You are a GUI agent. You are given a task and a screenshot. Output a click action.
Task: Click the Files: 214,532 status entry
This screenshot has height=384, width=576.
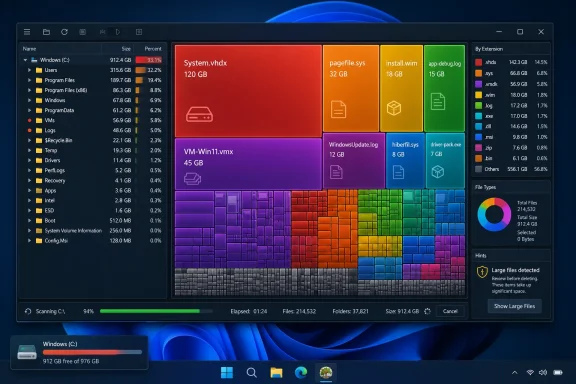299,311
